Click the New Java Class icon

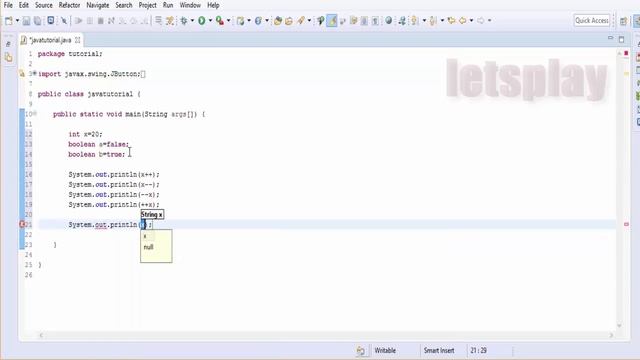click(258, 21)
